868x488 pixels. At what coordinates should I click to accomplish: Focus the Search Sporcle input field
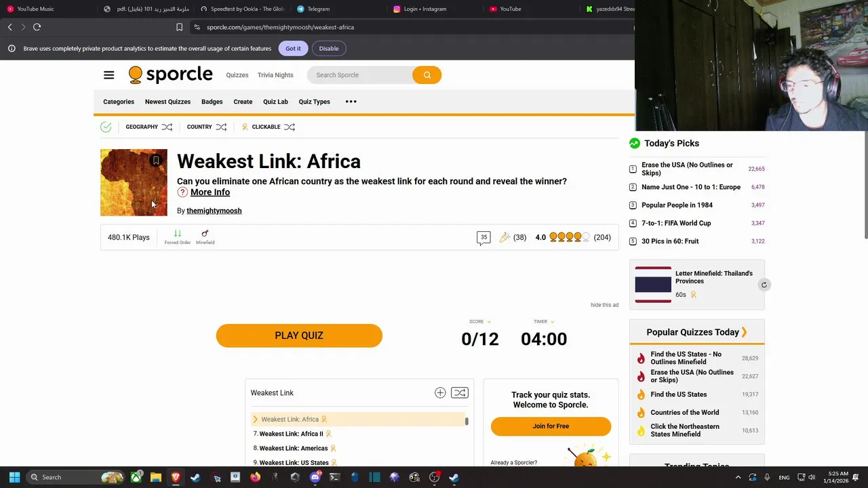[x=360, y=75]
